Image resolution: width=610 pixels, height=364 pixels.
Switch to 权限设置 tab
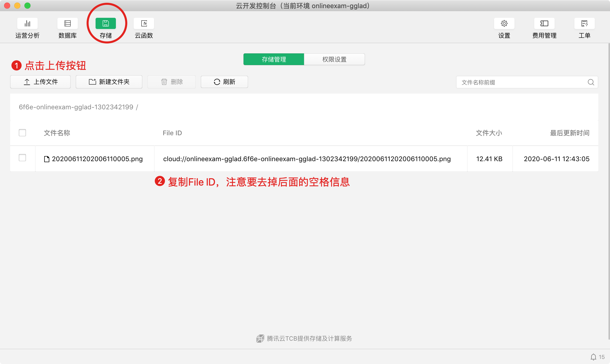[334, 59]
